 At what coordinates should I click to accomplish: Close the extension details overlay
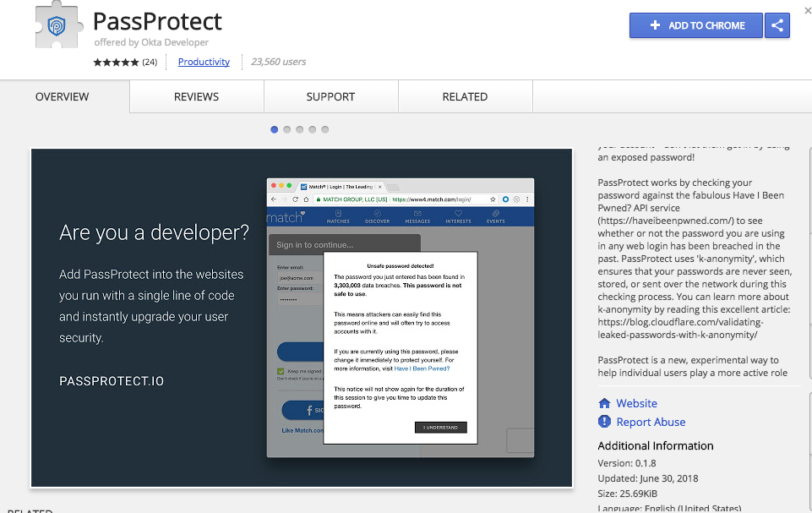point(807,10)
